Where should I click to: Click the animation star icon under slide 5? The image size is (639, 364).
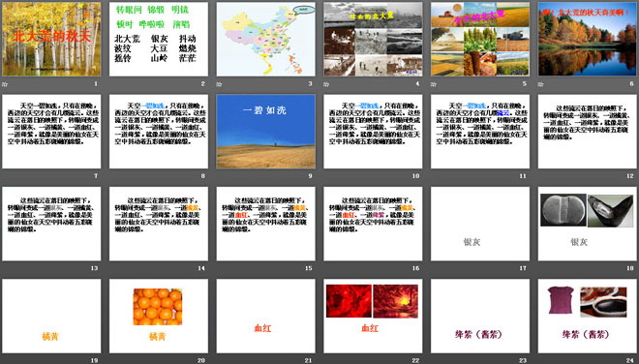tap(434, 84)
